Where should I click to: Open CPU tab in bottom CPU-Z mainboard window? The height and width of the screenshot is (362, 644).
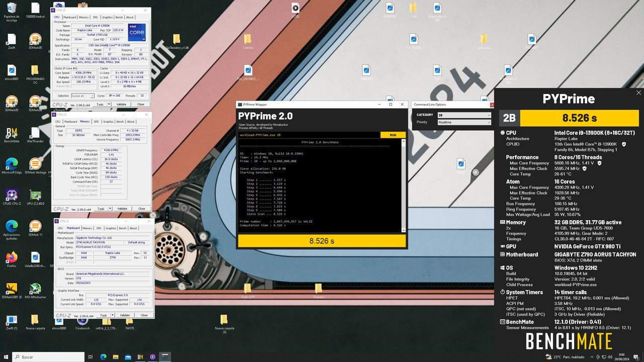coord(60,228)
